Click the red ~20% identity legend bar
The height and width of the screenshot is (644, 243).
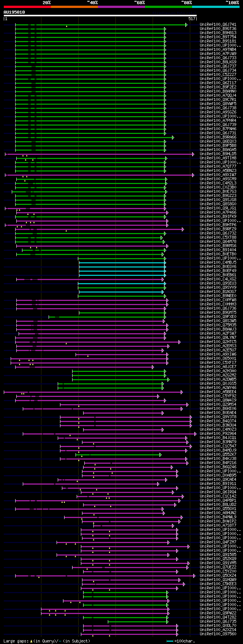coord(27,7)
